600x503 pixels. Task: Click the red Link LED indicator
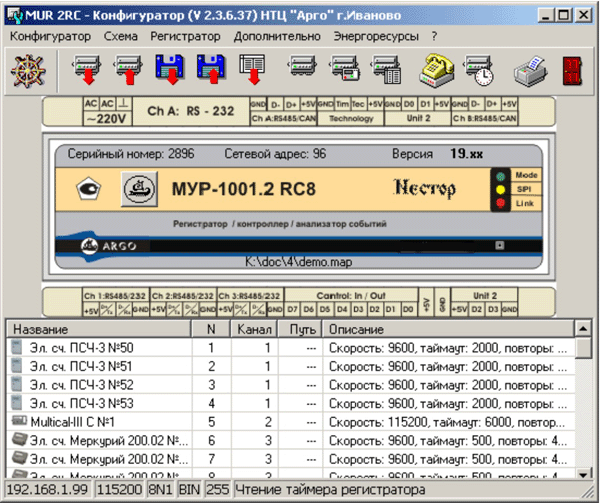coord(501,203)
